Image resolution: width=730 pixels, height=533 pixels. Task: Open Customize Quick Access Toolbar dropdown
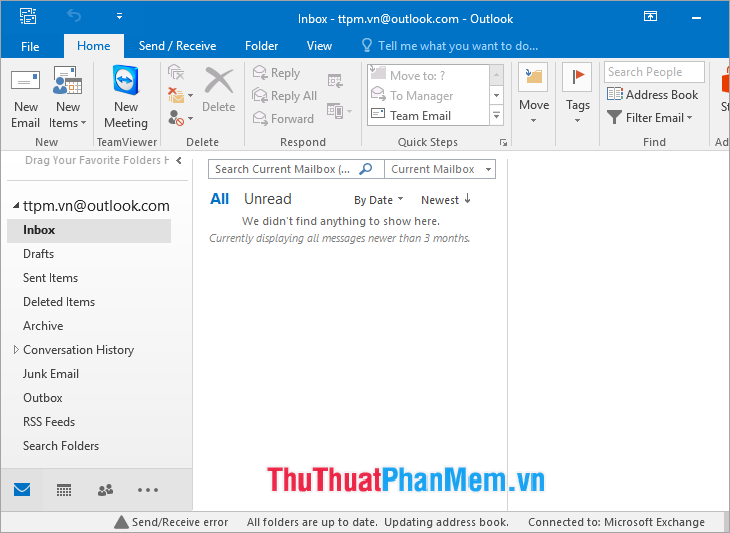119,16
